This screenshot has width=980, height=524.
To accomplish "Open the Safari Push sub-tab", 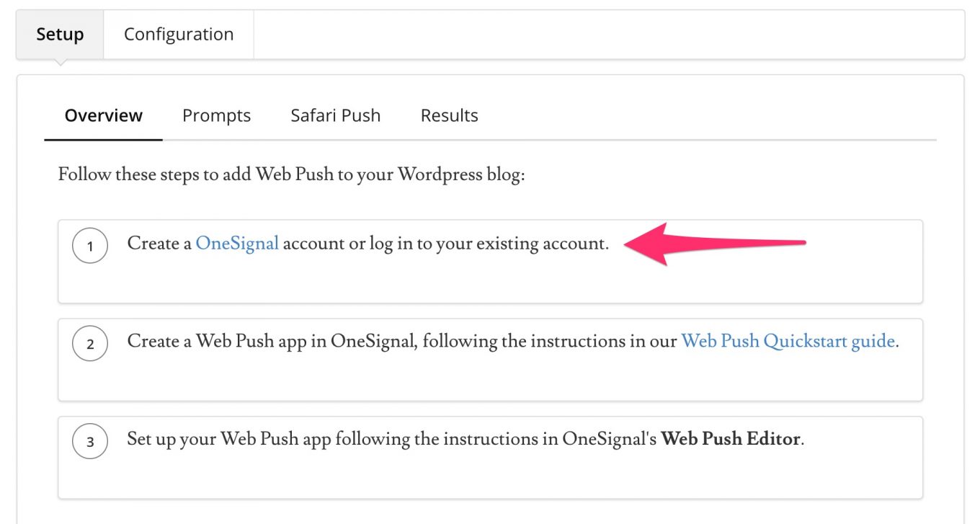I will (x=335, y=115).
